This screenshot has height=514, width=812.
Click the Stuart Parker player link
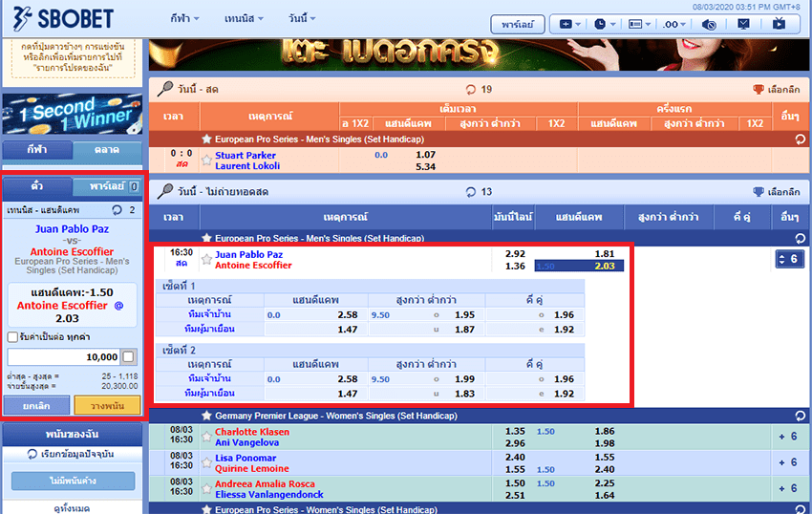[246, 156]
